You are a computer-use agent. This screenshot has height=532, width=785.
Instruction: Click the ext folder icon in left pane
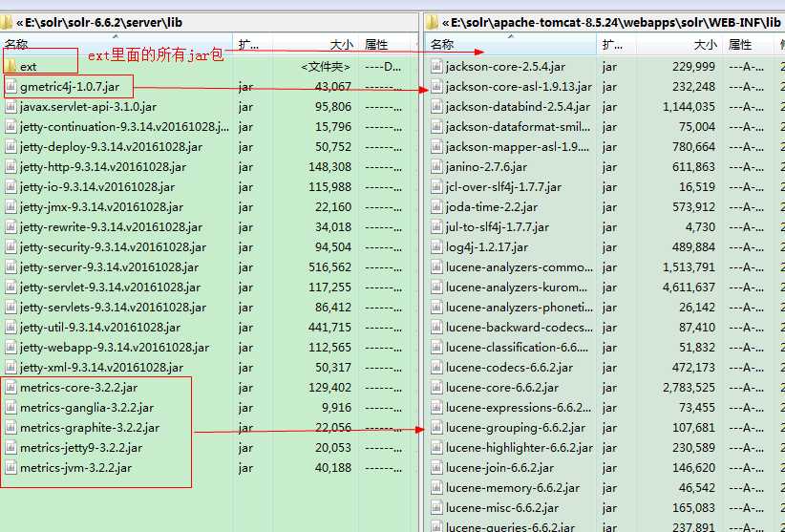[x=11, y=67]
